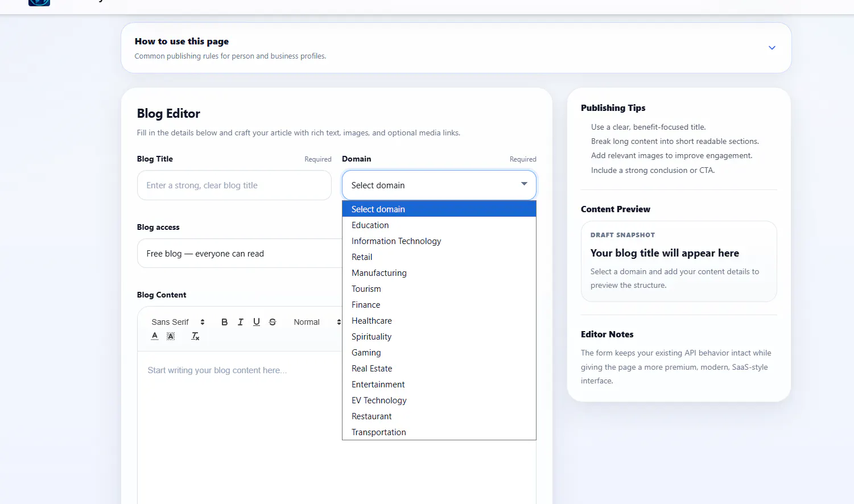Viewport: 854px width, 504px height.
Task: Click into the blog content writing area
Action: [x=240, y=427]
